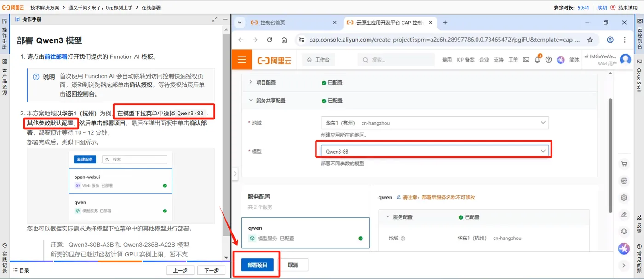Open the 地域 region dropdown
This screenshot has width=644, height=279.
tap(435, 123)
